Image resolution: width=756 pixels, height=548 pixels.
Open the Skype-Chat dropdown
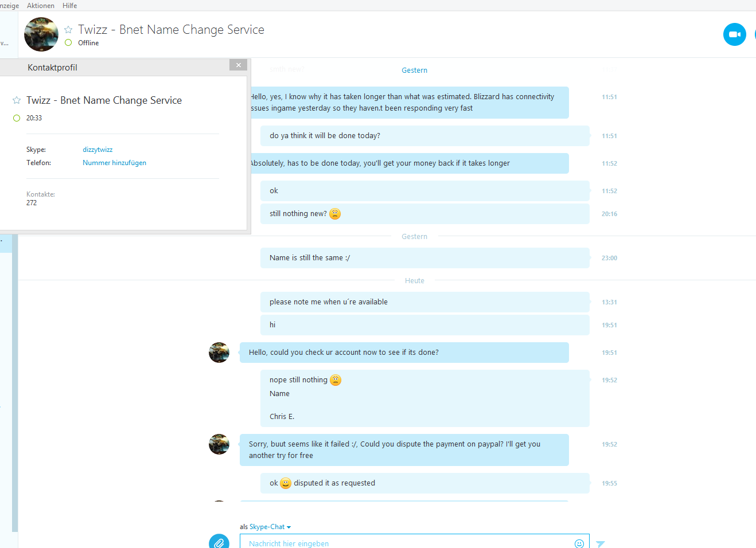point(270,527)
